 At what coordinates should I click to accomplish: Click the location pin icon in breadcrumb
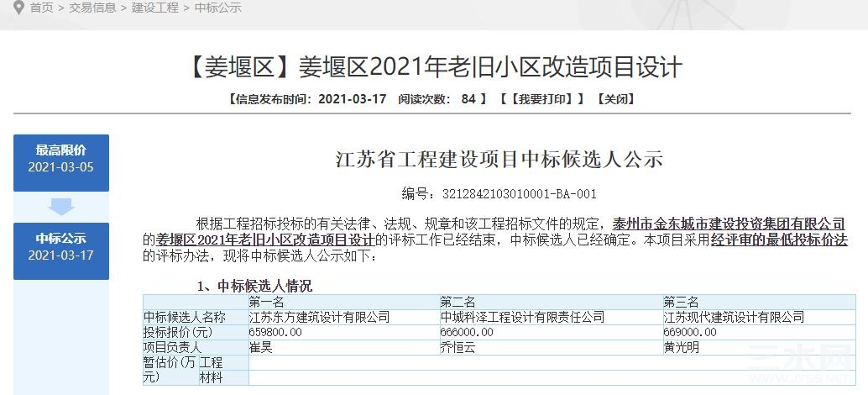coord(18,8)
